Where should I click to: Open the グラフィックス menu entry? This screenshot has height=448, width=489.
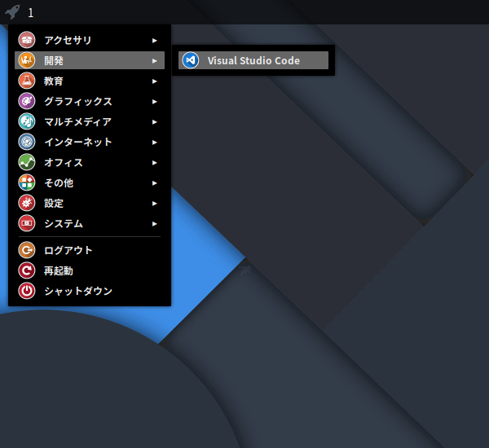point(90,101)
